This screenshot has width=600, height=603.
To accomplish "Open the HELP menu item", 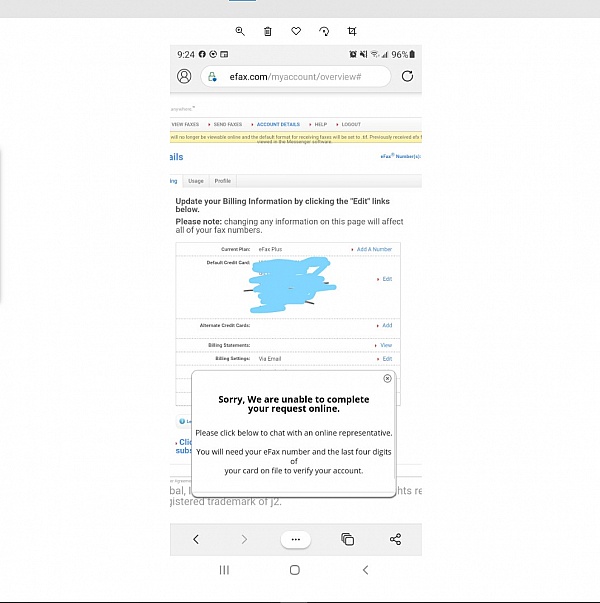I will tap(320, 124).
